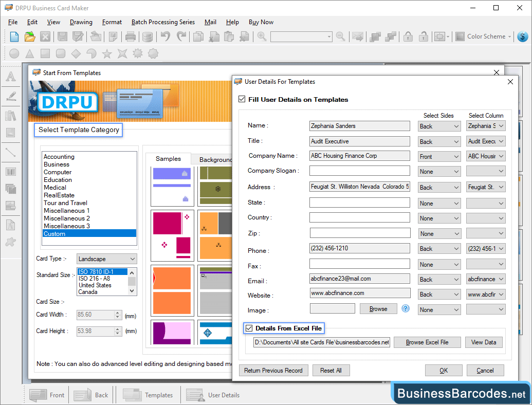Viewport: 532px width, 405px height.
Task: Click the Excel file path field
Action: 321,342
